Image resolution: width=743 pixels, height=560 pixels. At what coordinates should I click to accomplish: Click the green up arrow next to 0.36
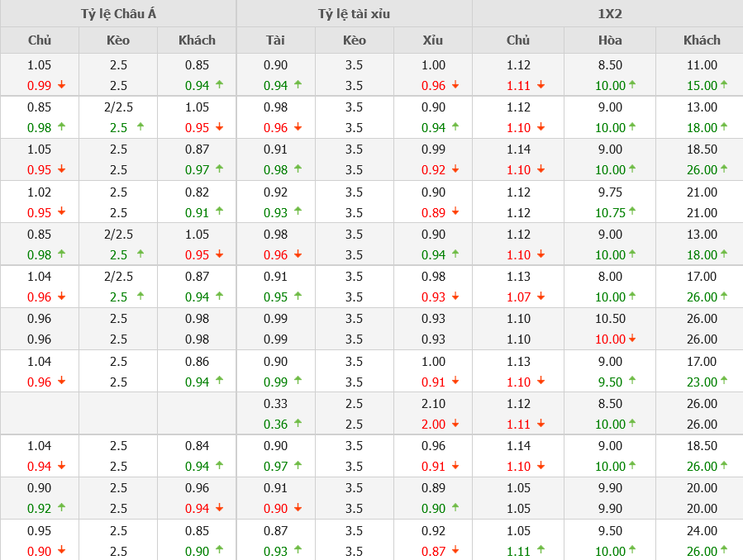point(298,423)
